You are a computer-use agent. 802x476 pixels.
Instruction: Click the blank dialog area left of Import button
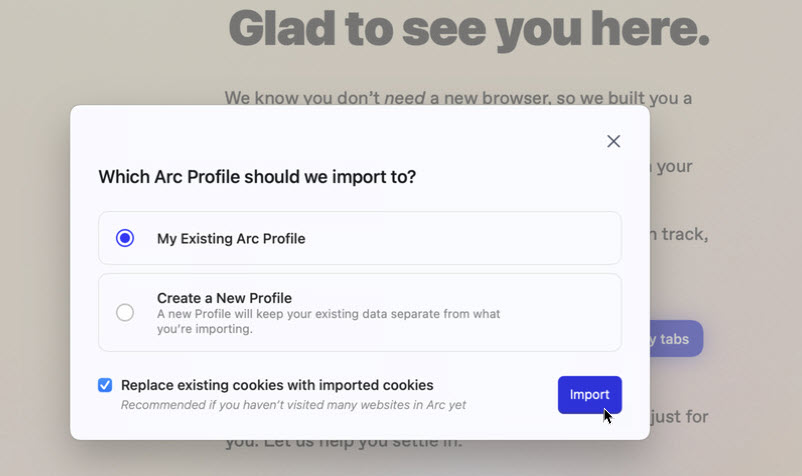coord(512,395)
